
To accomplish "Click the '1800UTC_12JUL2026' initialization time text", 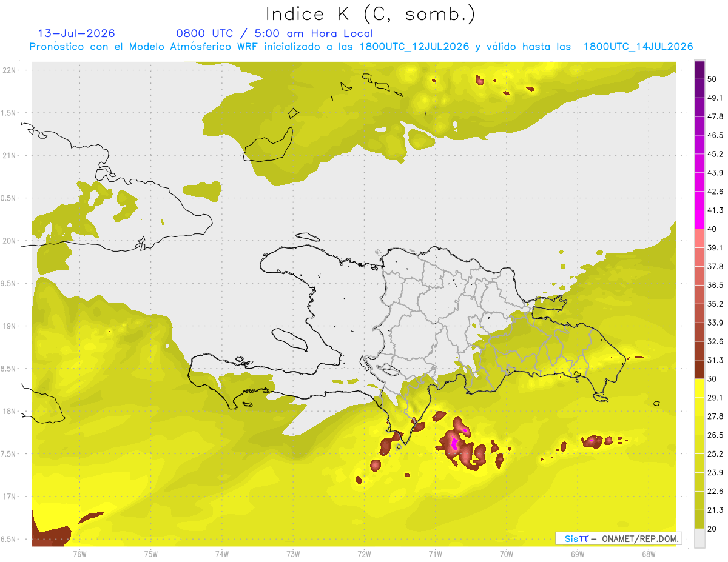I will tap(414, 47).
